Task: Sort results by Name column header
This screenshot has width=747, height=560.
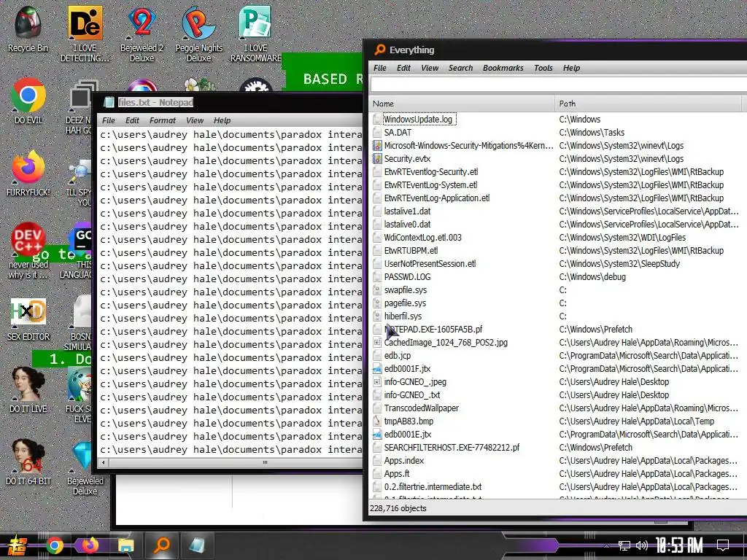Action: tap(462, 104)
